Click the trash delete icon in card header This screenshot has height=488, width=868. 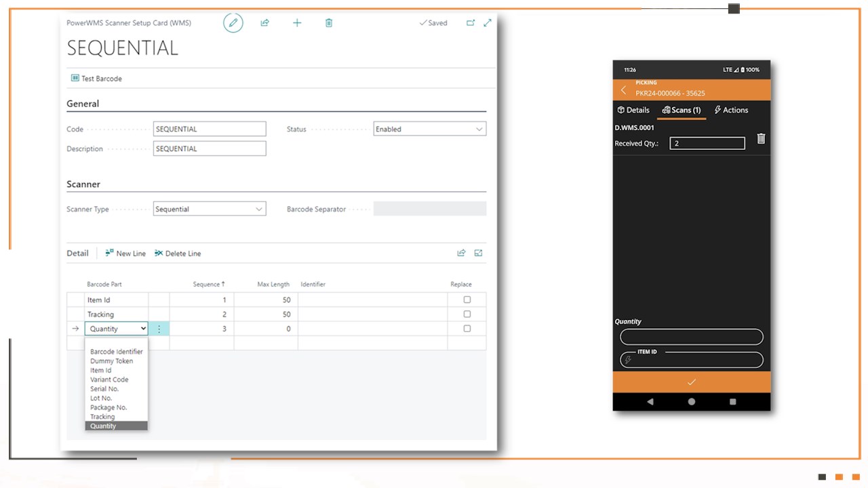(x=329, y=23)
